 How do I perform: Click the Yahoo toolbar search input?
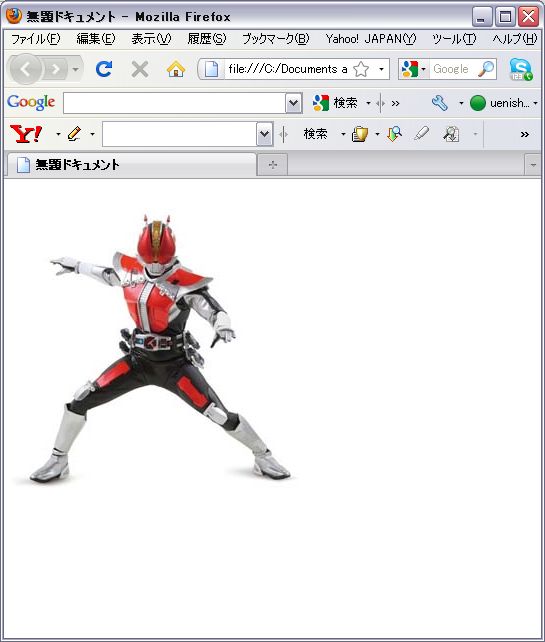tap(179, 134)
